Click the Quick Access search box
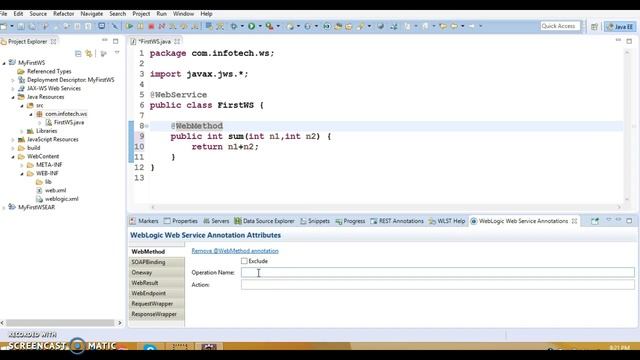The image size is (640, 360). (560, 26)
